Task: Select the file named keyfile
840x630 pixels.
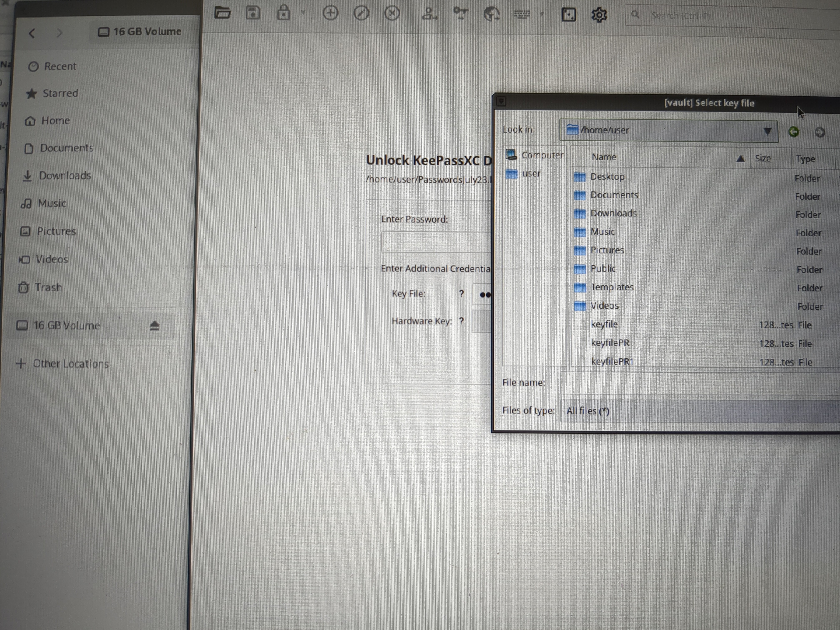Action: coord(706,325)
